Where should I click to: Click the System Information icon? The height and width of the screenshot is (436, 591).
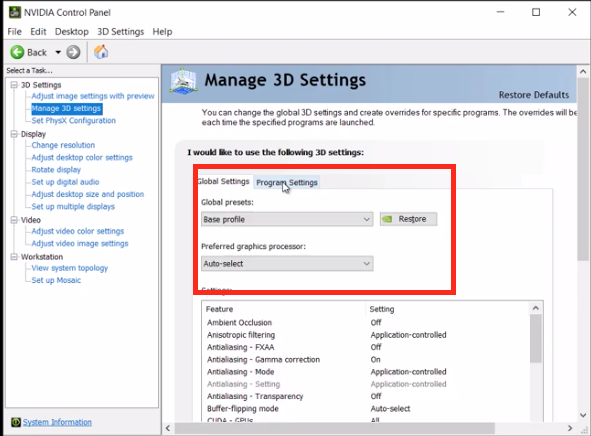click(x=16, y=422)
